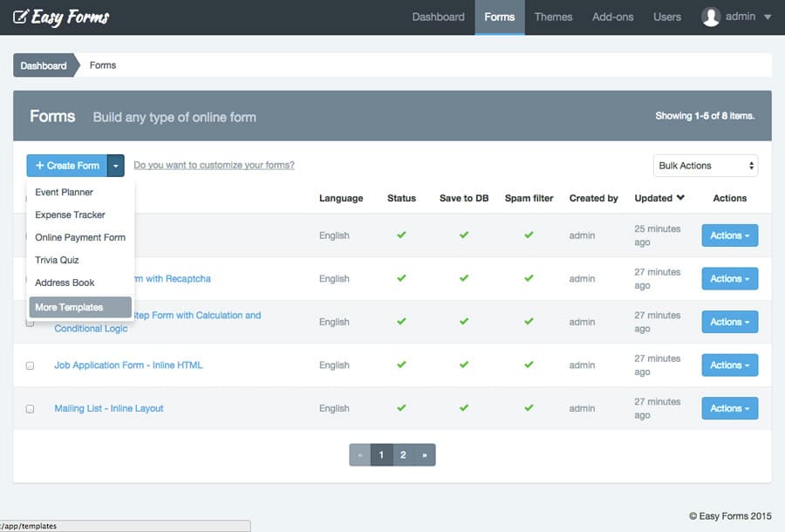
Task: Pick the Event Planner template
Action: click(64, 192)
